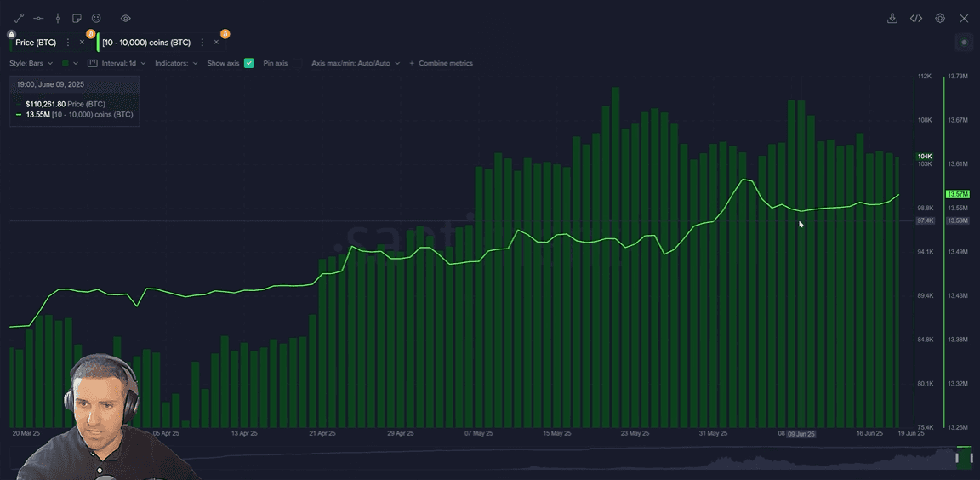Download the chart using download icon
Screen dimensions: 980x480
click(892, 18)
